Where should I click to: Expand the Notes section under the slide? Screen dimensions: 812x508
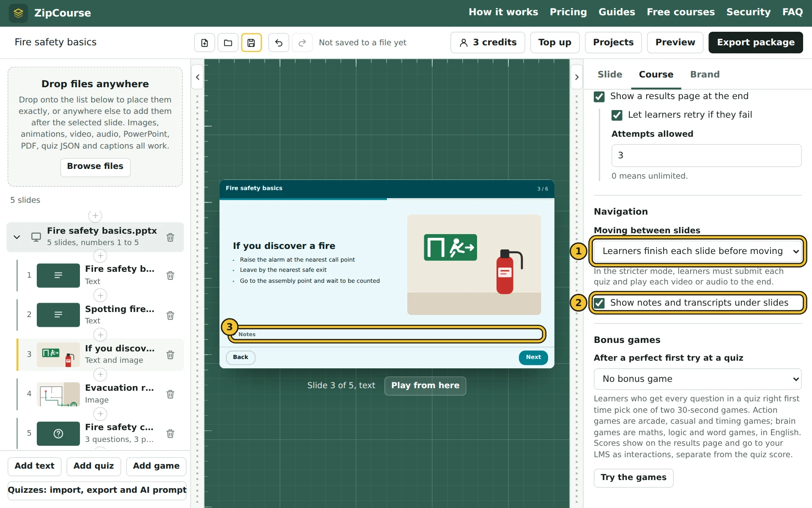pos(387,334)
